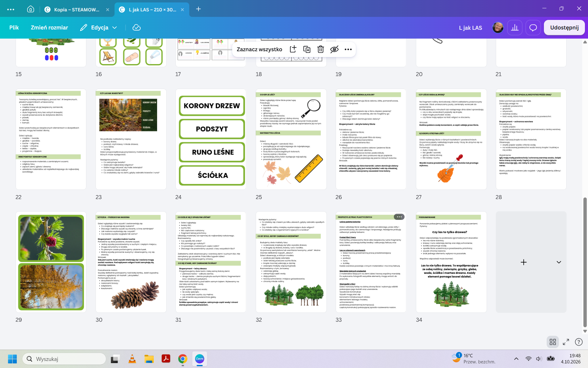Delete page with trash icon
The image size is (588, 368).
(320, 49)
